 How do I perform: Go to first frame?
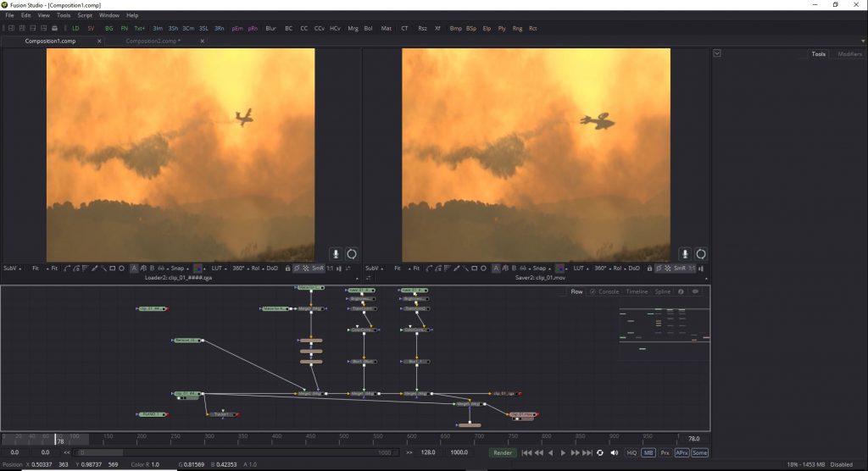[526, 452]
